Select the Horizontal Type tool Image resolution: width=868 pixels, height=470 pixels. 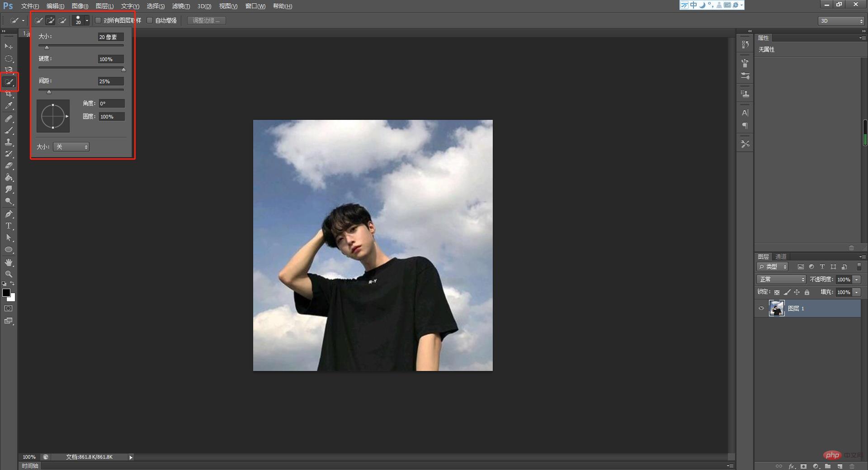point(9,226)
